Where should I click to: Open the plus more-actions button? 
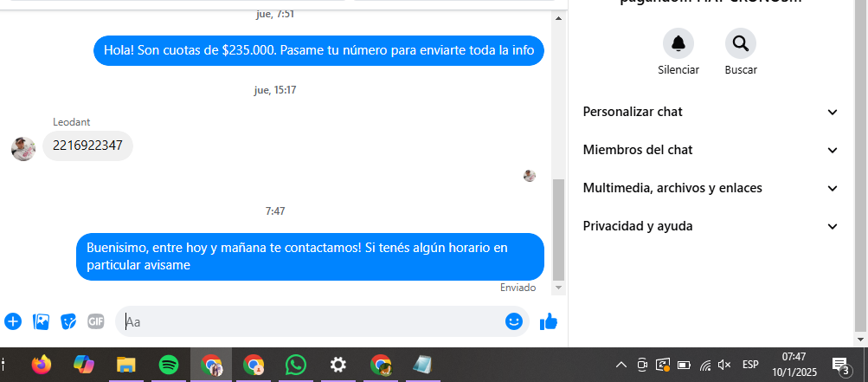13,321
